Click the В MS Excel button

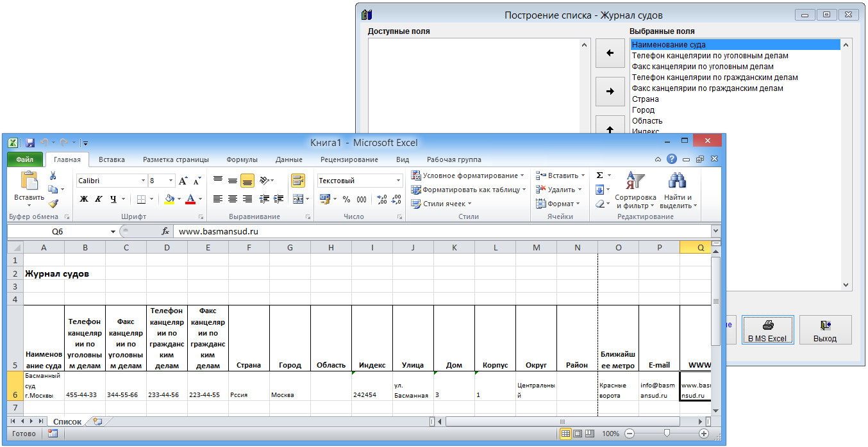click(767, 331)
